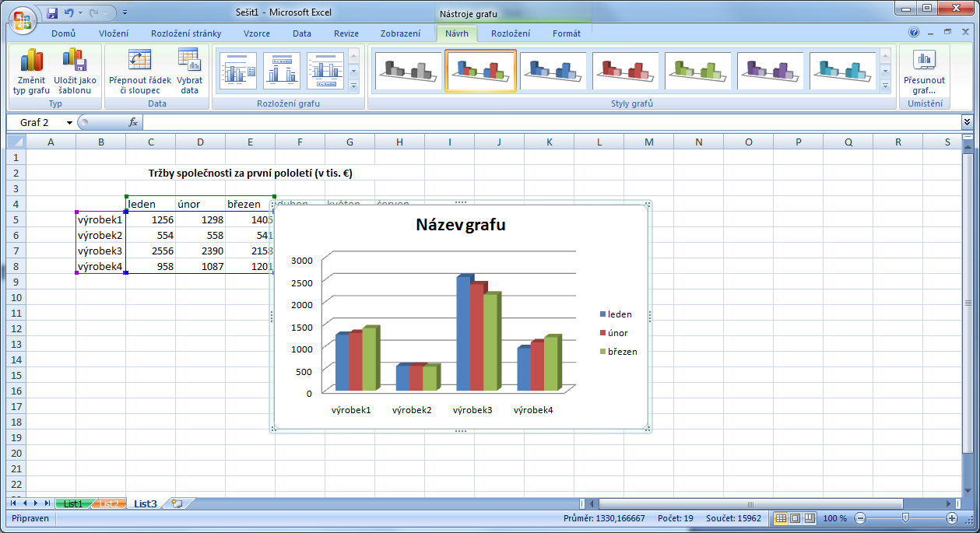This screenshot has width=980, height=533.
Task: Choose the teal chart style
Action: 843,71
